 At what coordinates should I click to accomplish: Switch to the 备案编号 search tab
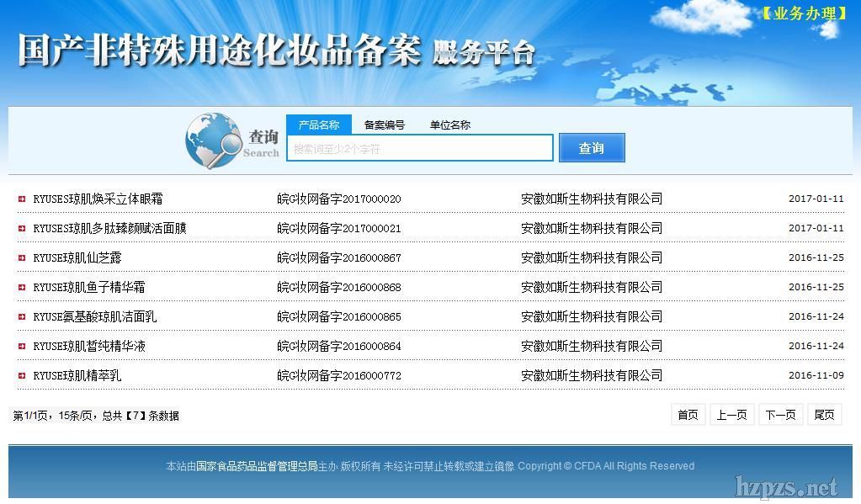[384, 125]
